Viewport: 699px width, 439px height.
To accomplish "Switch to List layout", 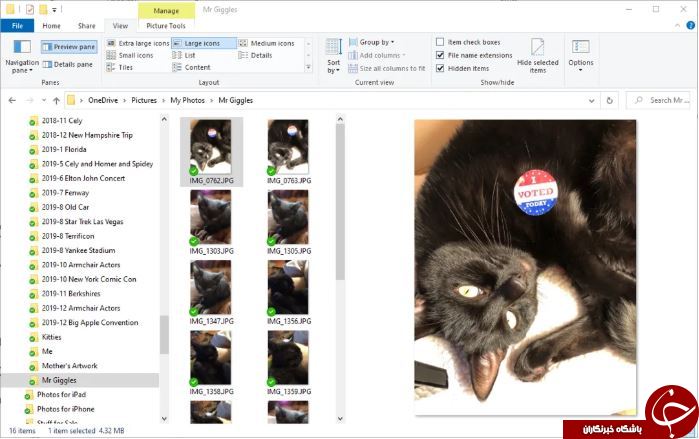I will tap(184, 55).
